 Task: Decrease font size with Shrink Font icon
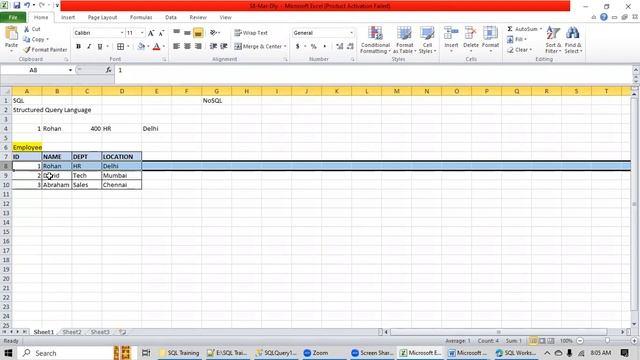[x=162, y=33]
